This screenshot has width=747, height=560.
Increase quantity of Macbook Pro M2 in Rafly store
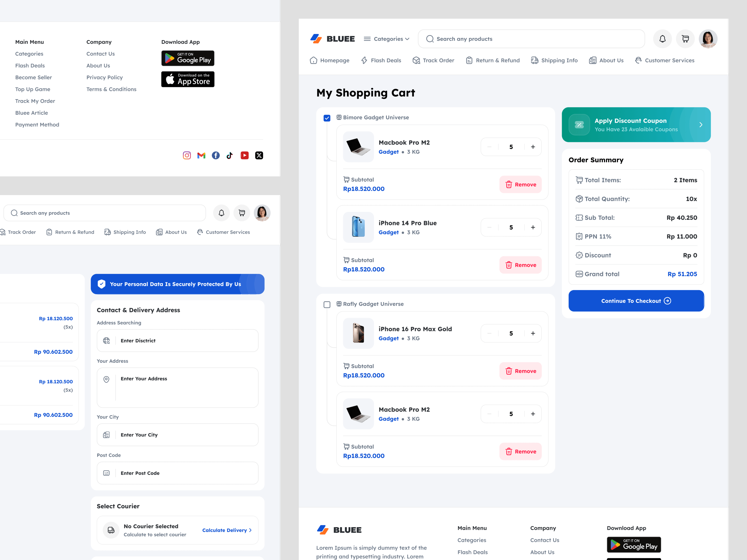coord(533,414)
